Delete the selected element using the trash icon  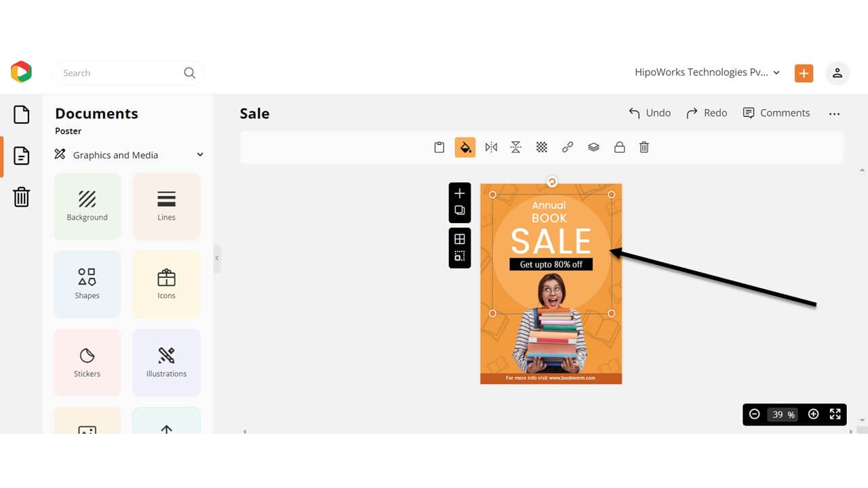coord(644,146)
